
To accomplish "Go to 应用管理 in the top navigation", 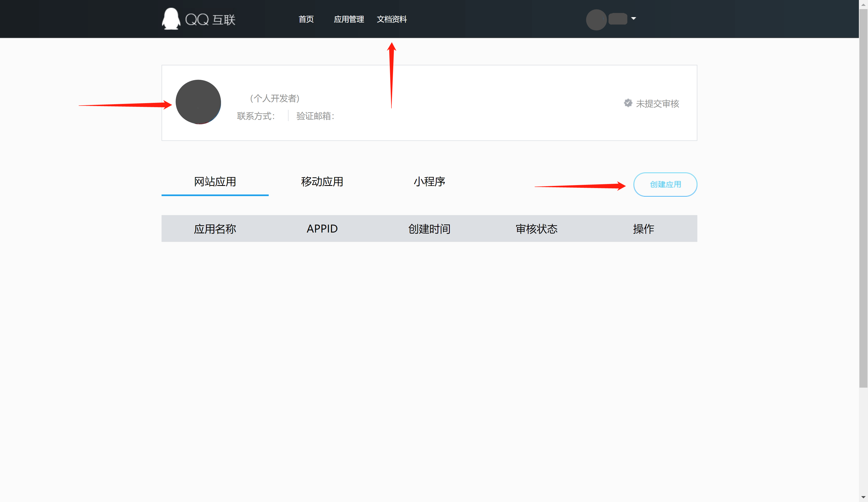I will tap(349, 19).
